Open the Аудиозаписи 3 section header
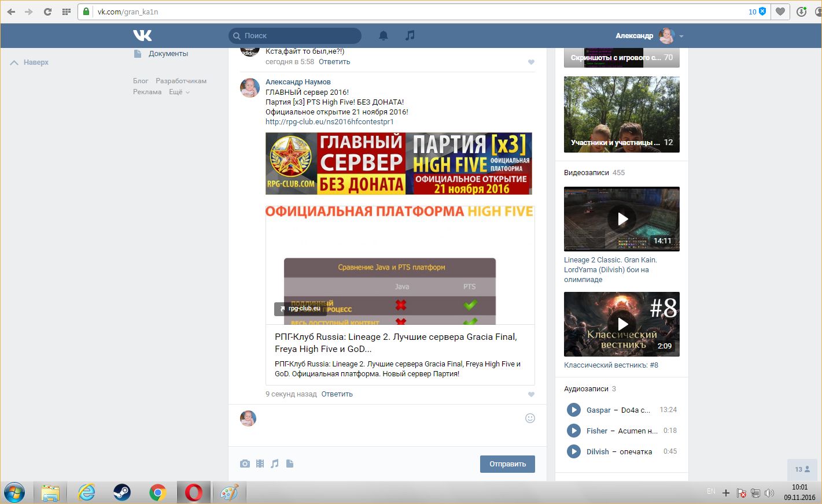 click(590, 389)
